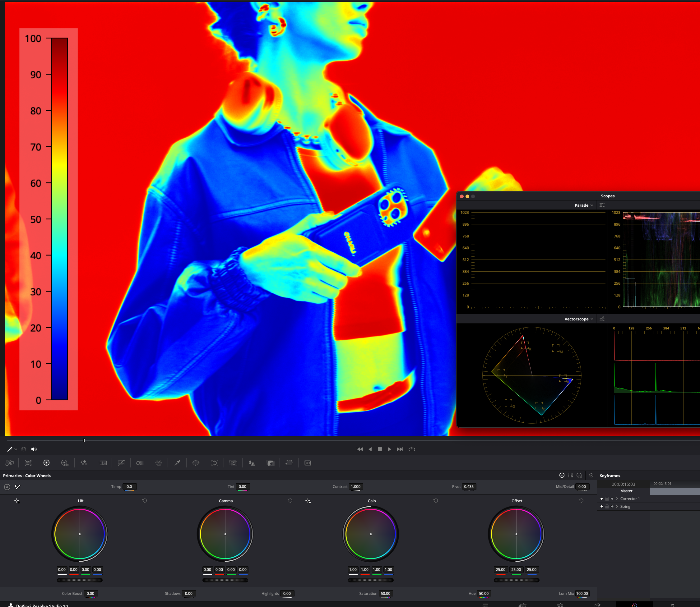Open the Vectorscope scope type dropdown
The image size is (700, 607).
pos(579,319)
